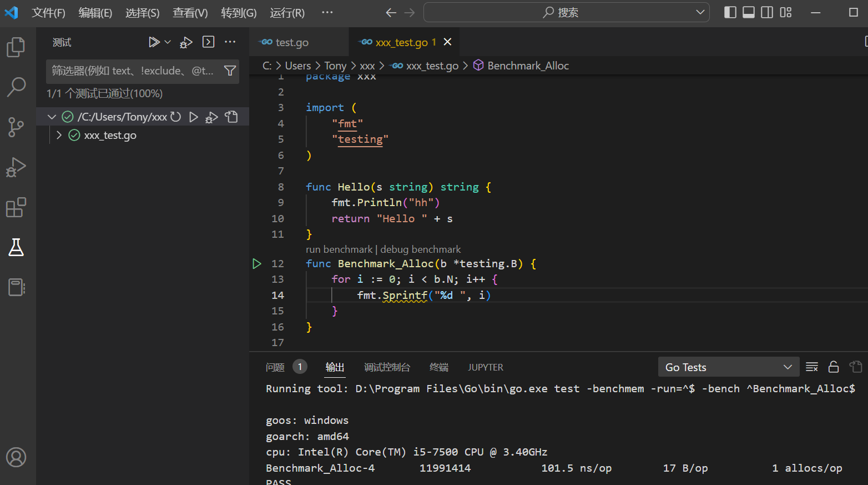The image size is (868, 485).
Task: Switch to the 终端 panel tab
Action: coord(438,367)
